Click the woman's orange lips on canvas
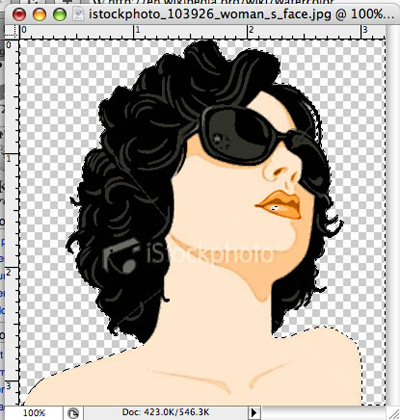The width and height of the screenshot is (400, 420). (x=279, y=205)
